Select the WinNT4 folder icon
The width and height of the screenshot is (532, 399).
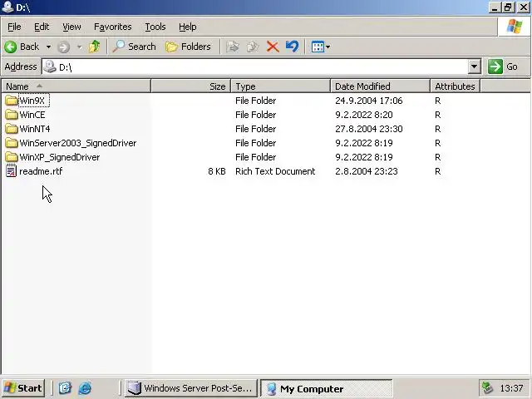tap(11, 129)
